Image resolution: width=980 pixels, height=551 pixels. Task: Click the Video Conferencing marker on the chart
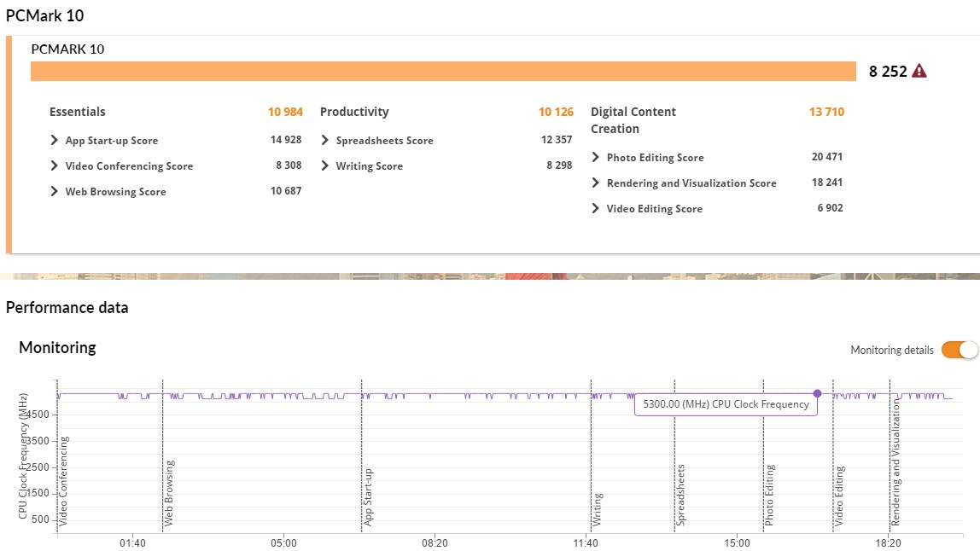coord(62,480)
